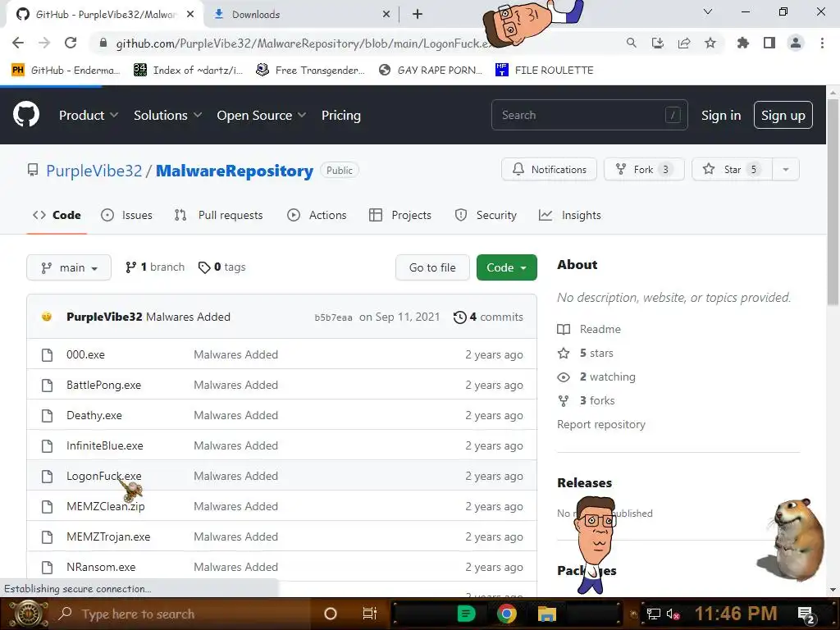Open the Security tab

pyautogui.click(x=486, y=216)
